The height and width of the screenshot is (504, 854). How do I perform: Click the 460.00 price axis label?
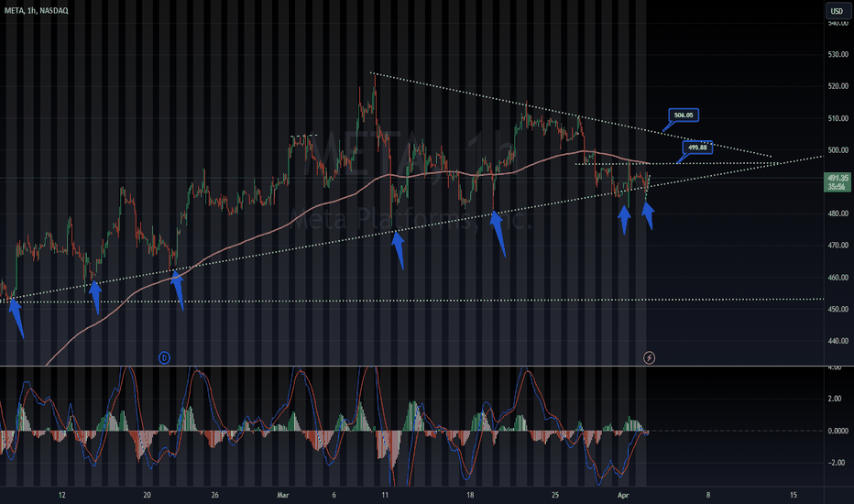tap(838, 278)
